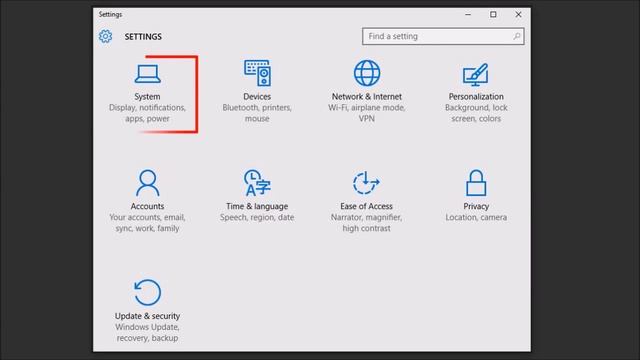Click 'Display, notifications, apps, power' description
This screenshot has height=360, width=640.
point(147,113)
